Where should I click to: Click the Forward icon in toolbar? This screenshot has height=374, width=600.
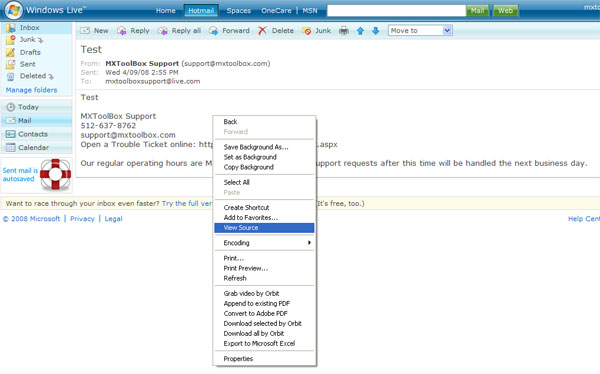tap(213, 31)
